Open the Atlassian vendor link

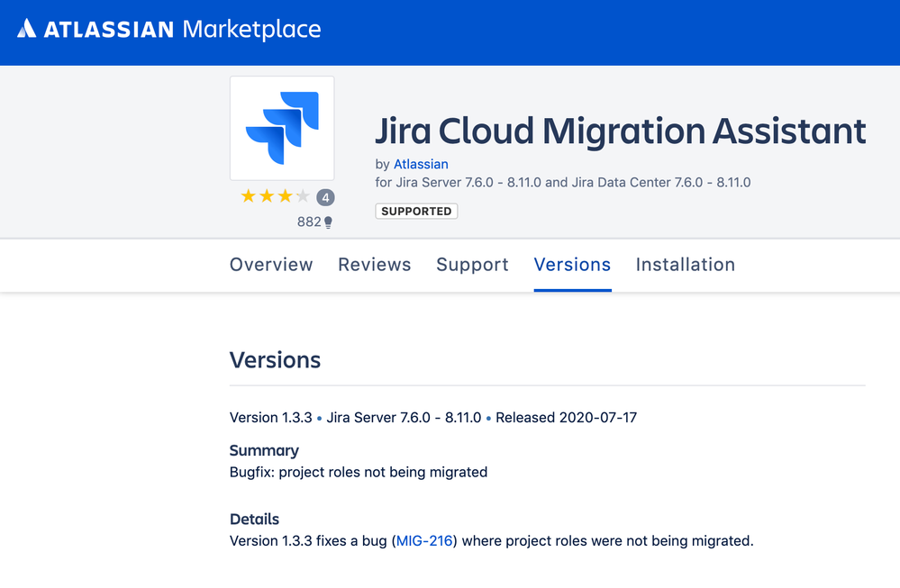click(x=421, y=164)
